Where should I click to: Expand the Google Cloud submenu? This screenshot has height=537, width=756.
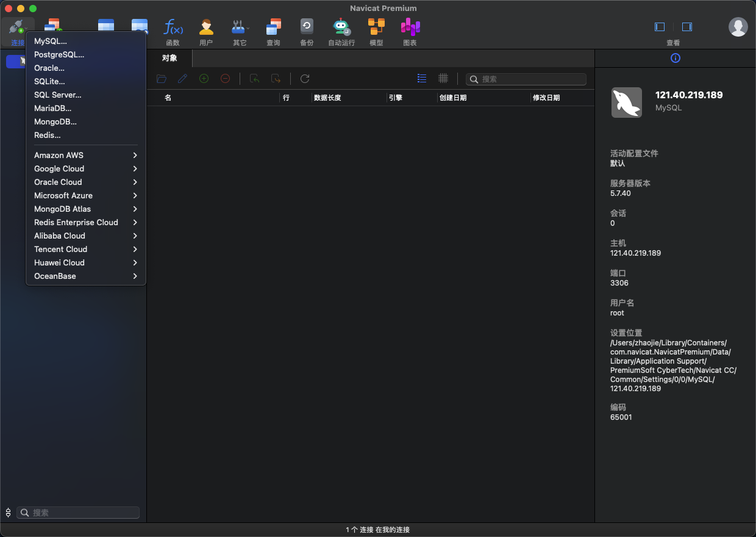tap(86, 168)
